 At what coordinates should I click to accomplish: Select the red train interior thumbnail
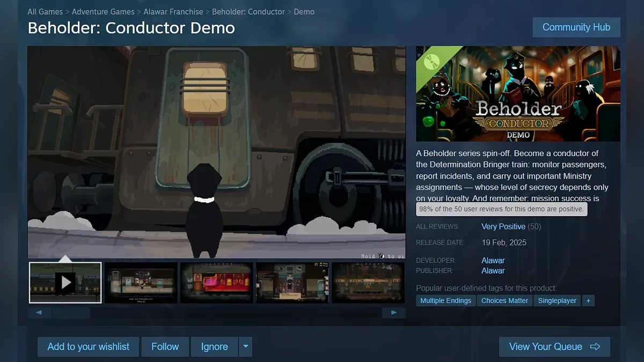(216, 282)
